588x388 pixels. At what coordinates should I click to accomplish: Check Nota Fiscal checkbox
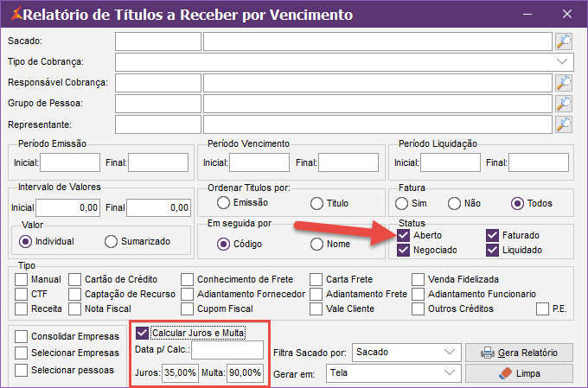(x=74, y=308)
